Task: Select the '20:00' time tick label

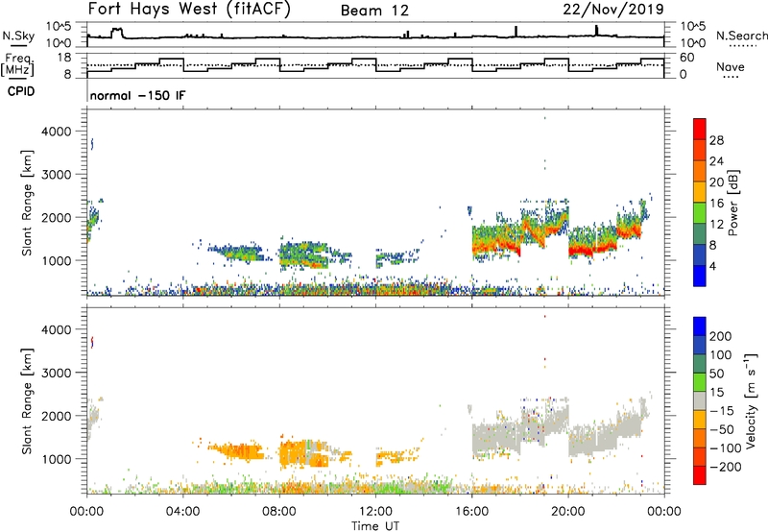Action: pyautogui.click(x=568, y=512)
